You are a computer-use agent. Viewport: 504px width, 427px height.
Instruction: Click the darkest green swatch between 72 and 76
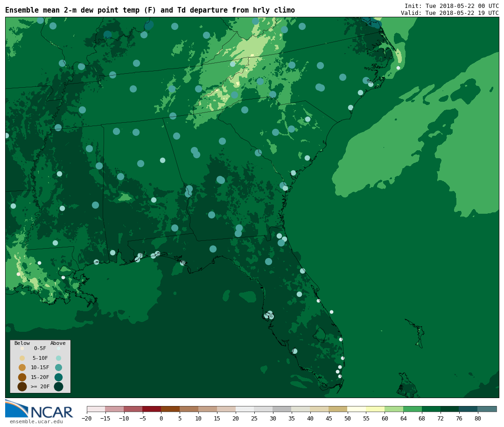(450, 409)
